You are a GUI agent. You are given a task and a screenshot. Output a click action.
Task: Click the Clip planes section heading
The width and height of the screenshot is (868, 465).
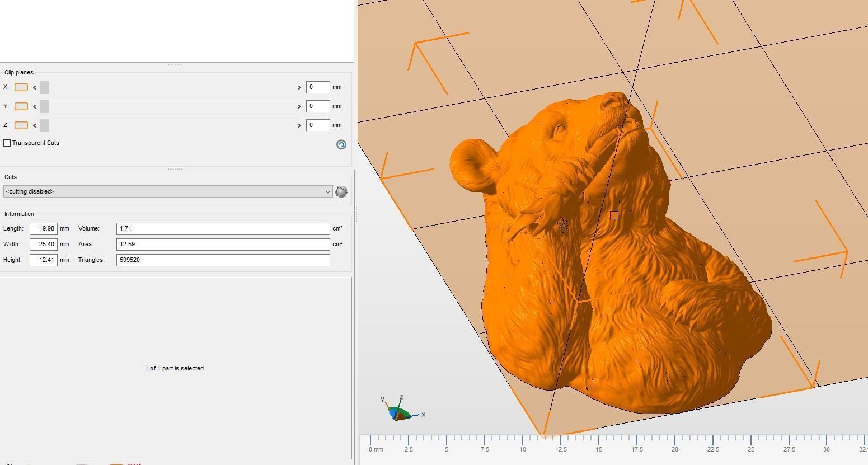19,73
